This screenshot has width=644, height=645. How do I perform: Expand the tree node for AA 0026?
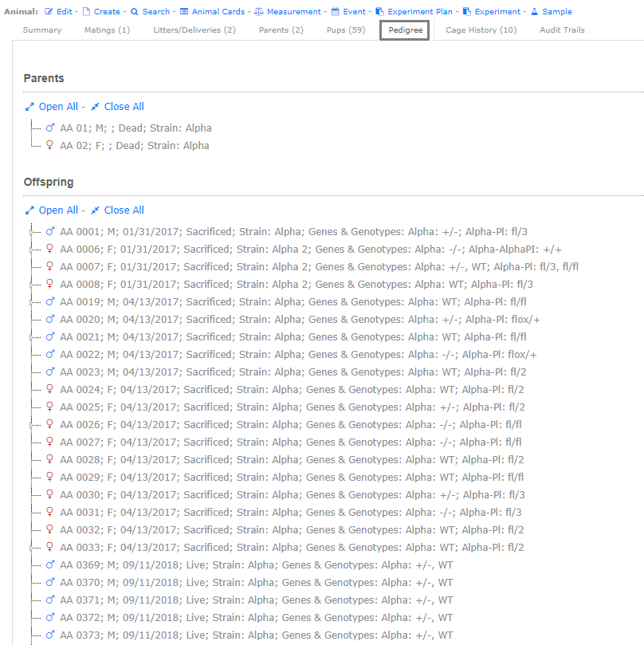[31, 425]
